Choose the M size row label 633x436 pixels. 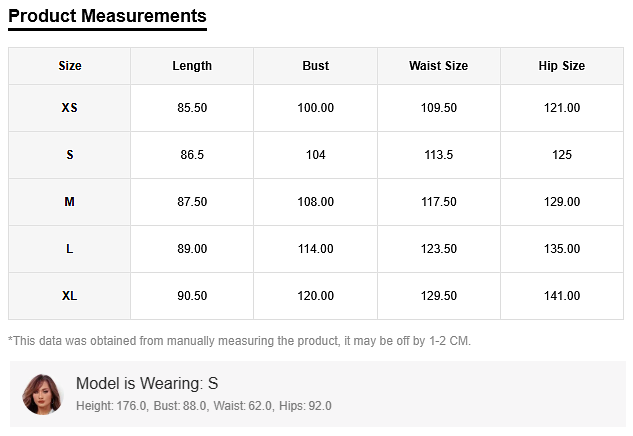click(x=70, y=202)
